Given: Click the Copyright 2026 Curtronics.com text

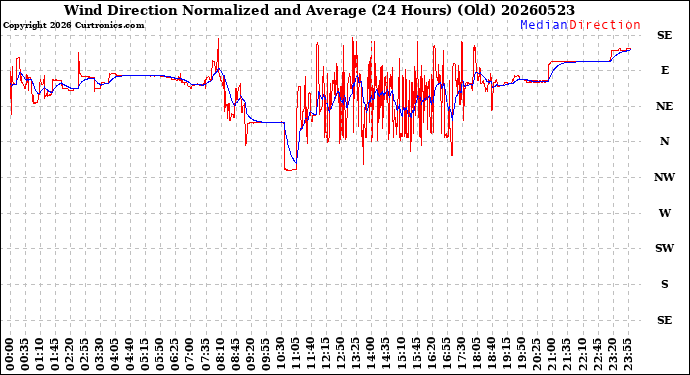Looking at the screenshot, I should click(73, 26).
